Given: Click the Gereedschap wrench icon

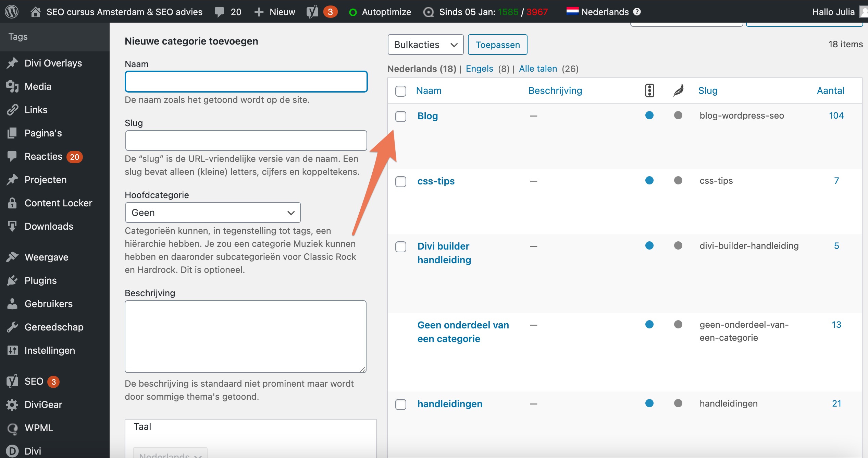Looking at the screenshot, I should point(12,327).
